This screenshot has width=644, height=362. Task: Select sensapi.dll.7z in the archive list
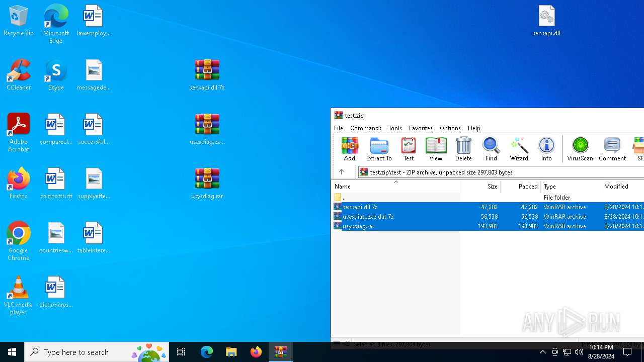point(488,207)
